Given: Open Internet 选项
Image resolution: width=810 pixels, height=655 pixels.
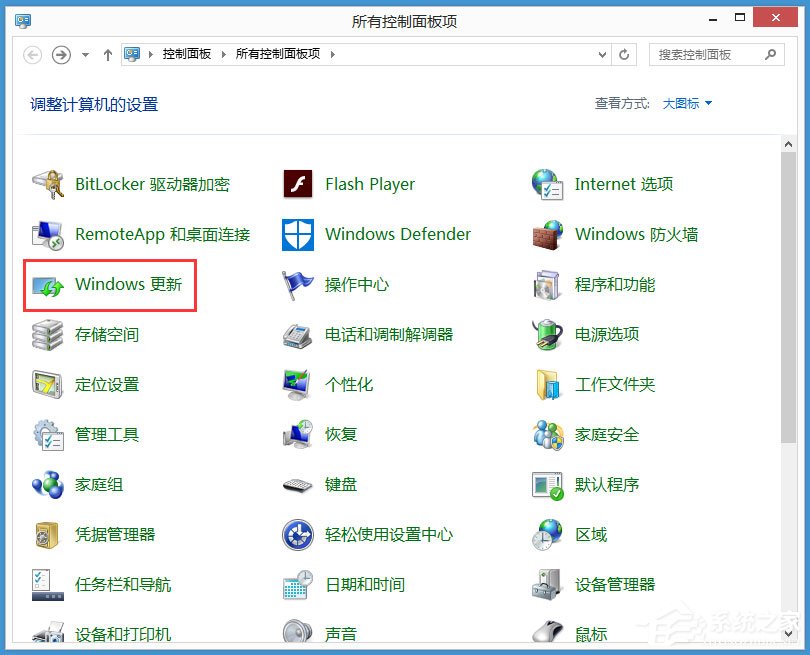Looking at the screenshot, I should [x=623, y=185].
